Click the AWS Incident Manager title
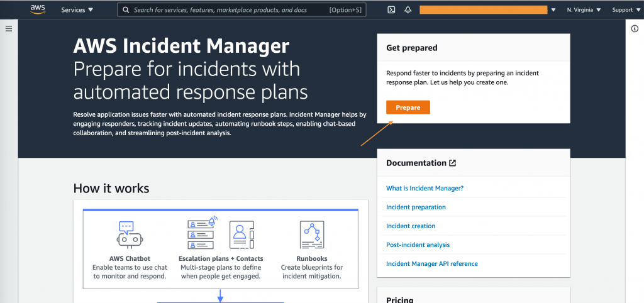 181,46
